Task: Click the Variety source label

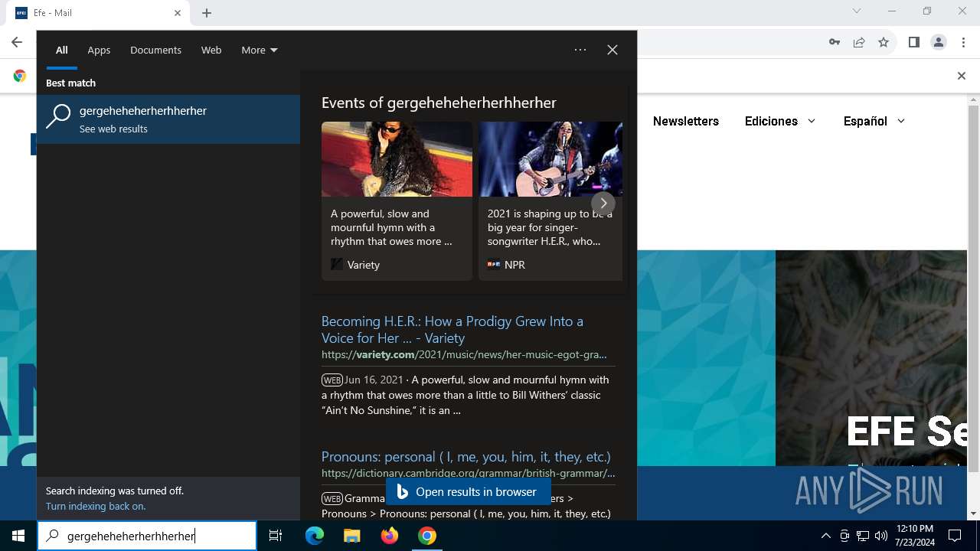Action: click(x=364, y=265)
